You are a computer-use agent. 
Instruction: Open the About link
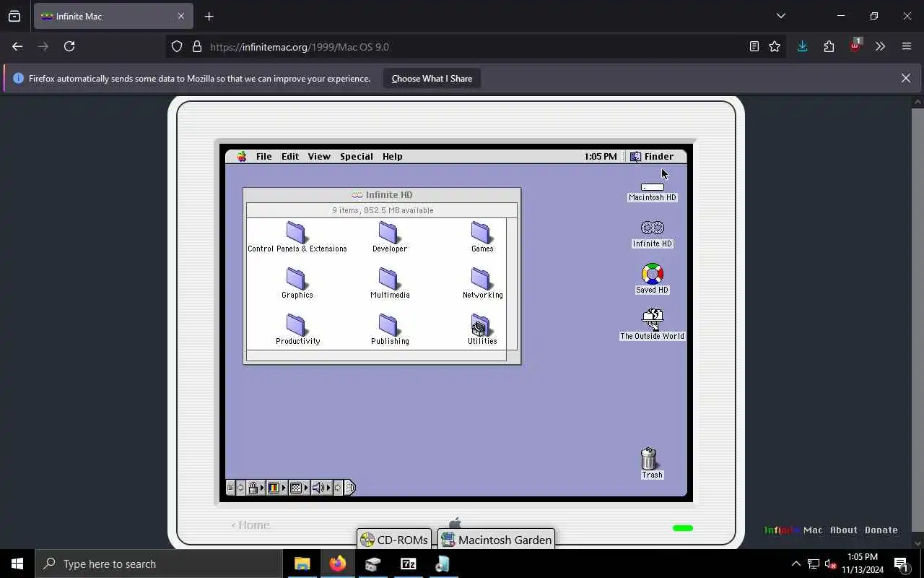pos(844,530)
